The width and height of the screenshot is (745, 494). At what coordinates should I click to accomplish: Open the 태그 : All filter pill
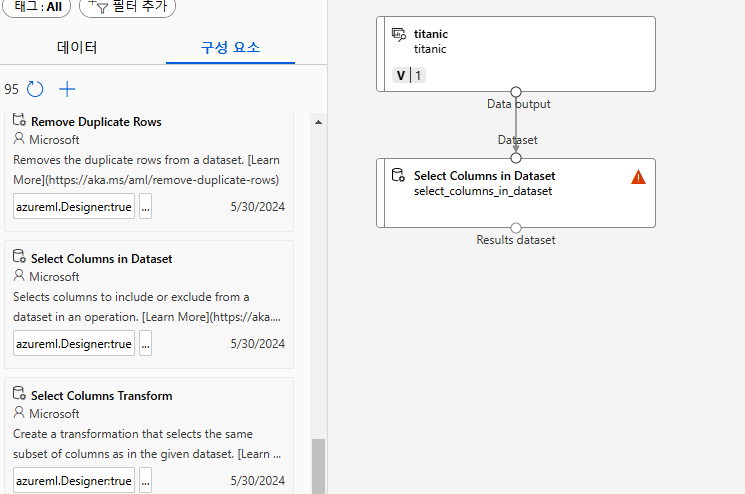pos(37,7)
